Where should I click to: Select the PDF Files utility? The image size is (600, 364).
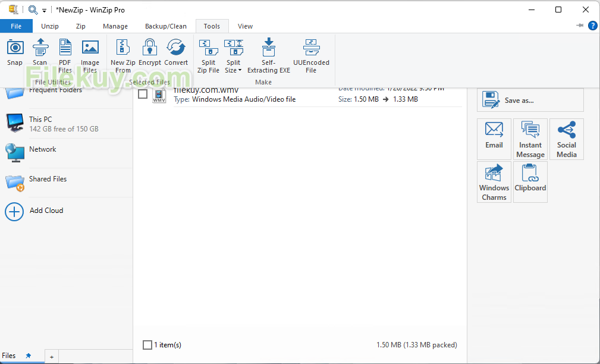[65, 56]
